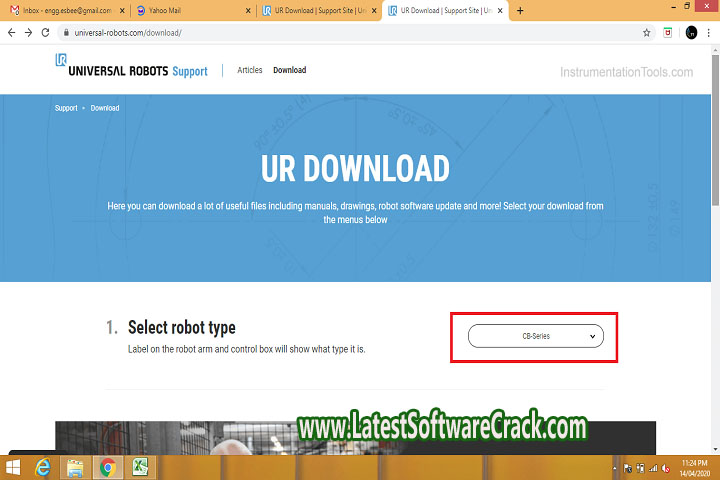720x480 pixels.
Task: Open a new browser tab with plus
Action: coord(520,11)
